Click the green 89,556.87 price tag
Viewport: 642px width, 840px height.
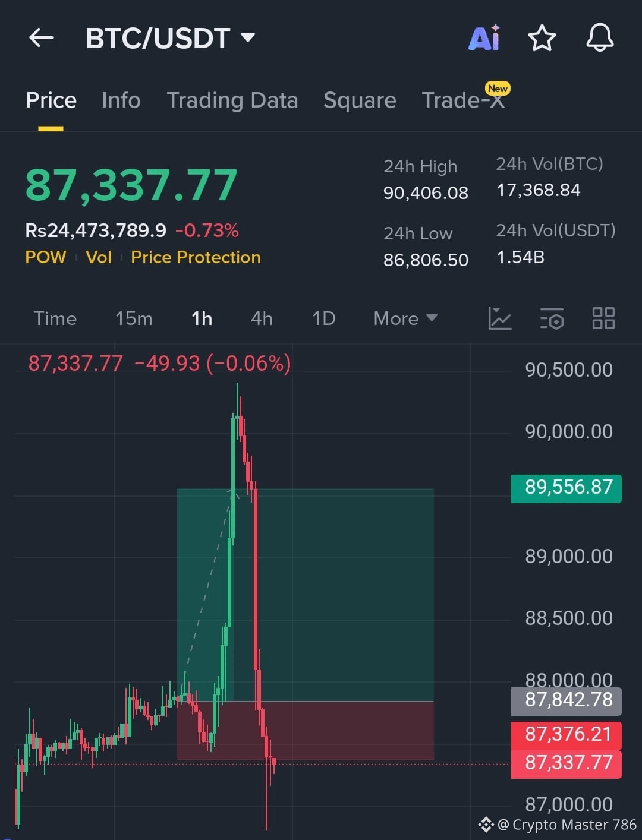[x=565, y=487]
